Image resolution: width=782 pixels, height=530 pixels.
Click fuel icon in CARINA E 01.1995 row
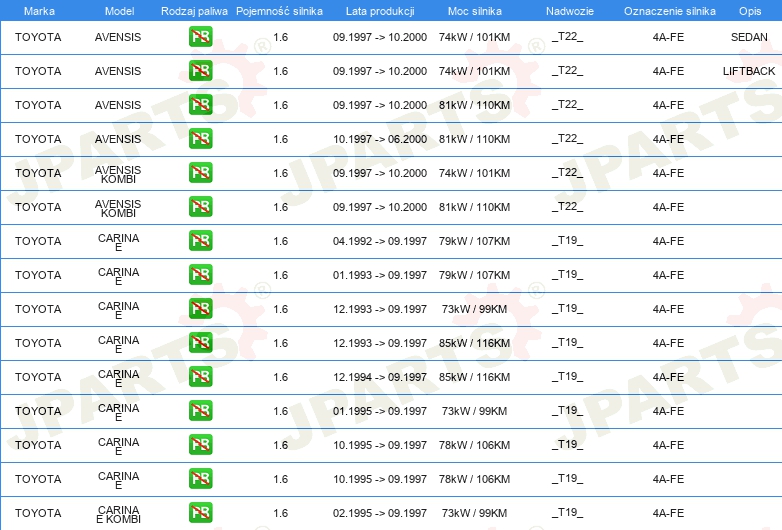[200, 410]
